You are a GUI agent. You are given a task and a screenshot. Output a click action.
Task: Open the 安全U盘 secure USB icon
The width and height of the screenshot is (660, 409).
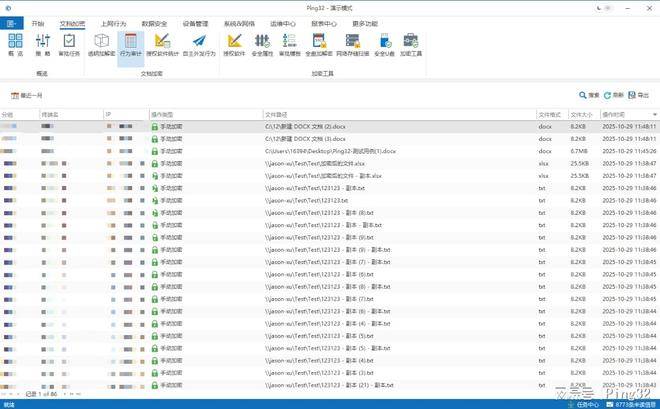point(384,45)
